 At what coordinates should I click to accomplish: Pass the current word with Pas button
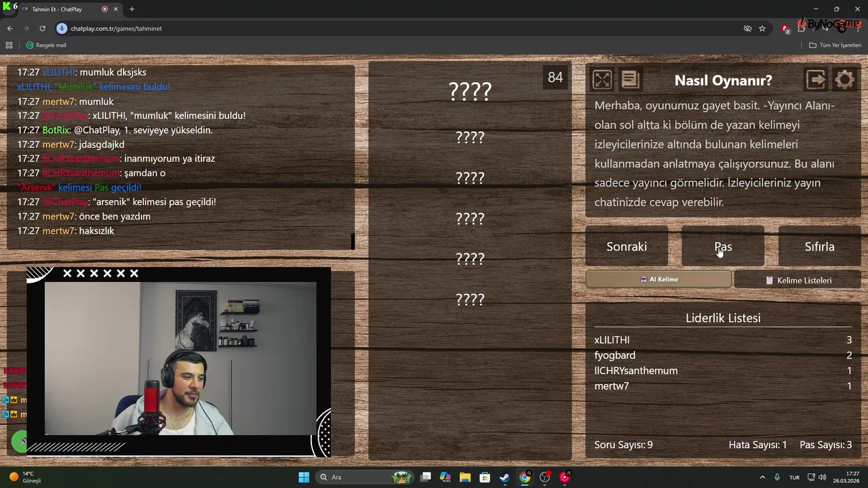pos(723,247)
